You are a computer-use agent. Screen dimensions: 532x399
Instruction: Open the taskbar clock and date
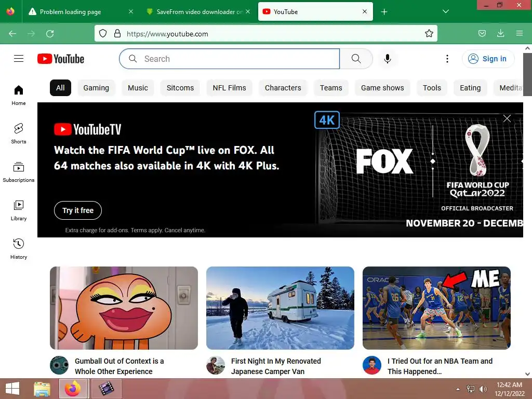point(509,389)
